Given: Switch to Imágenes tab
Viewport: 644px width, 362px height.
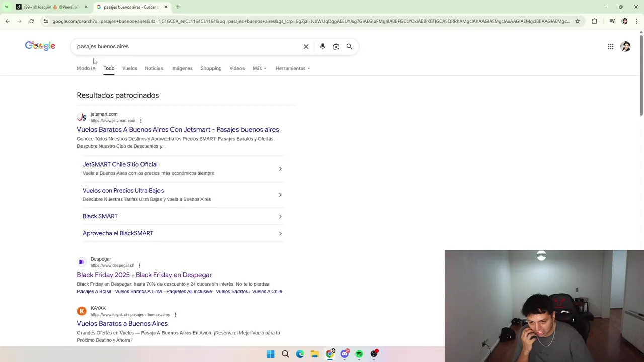Looking at the screenshot, I should click(182, 68).
